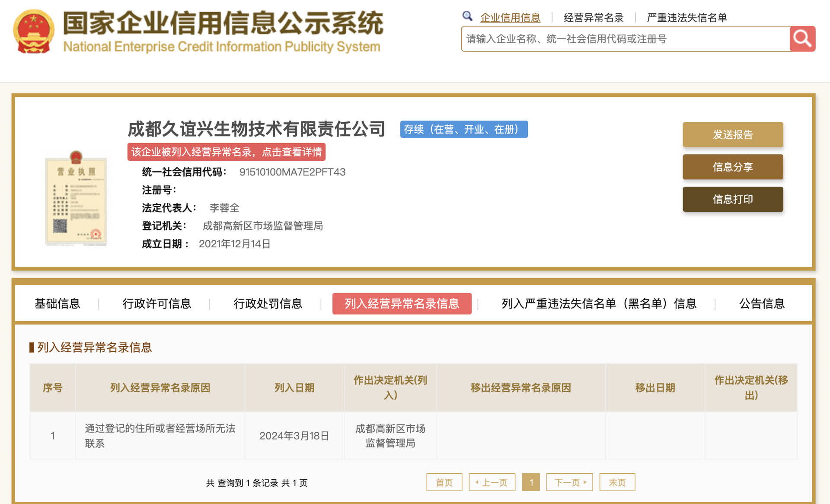Click the small magnifier icon beside 企业信用信息

pyautogui.click(x=467, y=16)
